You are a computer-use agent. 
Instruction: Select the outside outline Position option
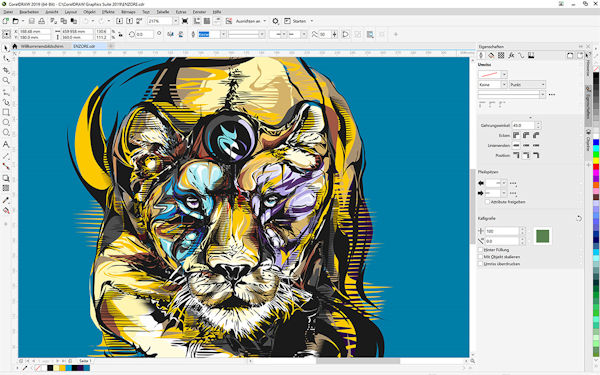[516, 155]
